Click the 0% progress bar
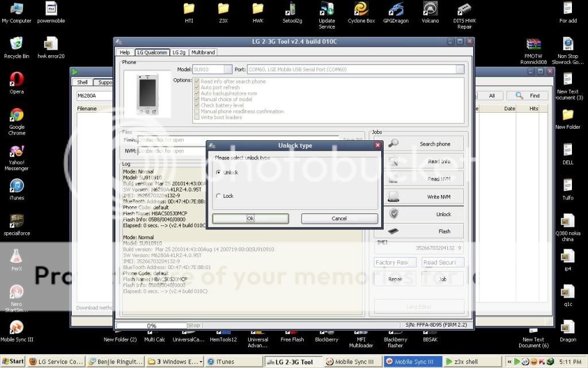Viewport: 588px width, 368px height. pyautogui.click(x=152, y=325)
